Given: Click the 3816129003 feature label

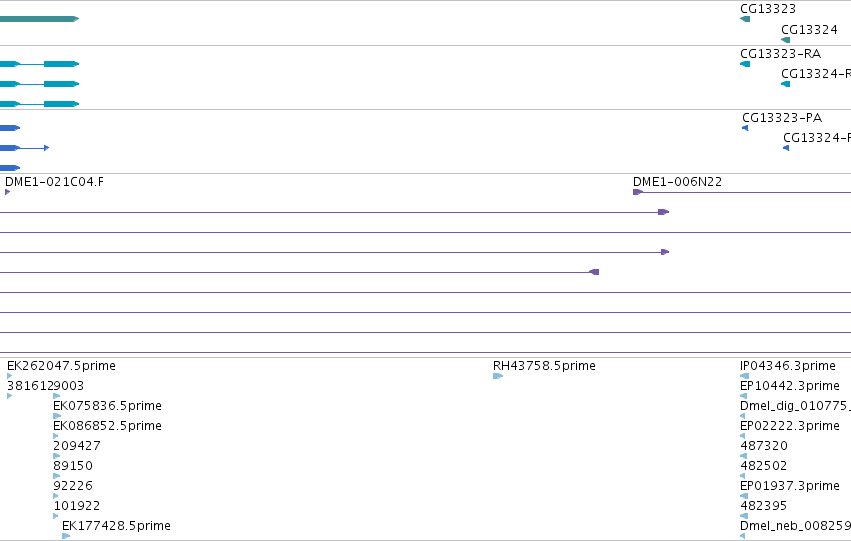Looking at the screenshot, I should [x=46, y=386].
